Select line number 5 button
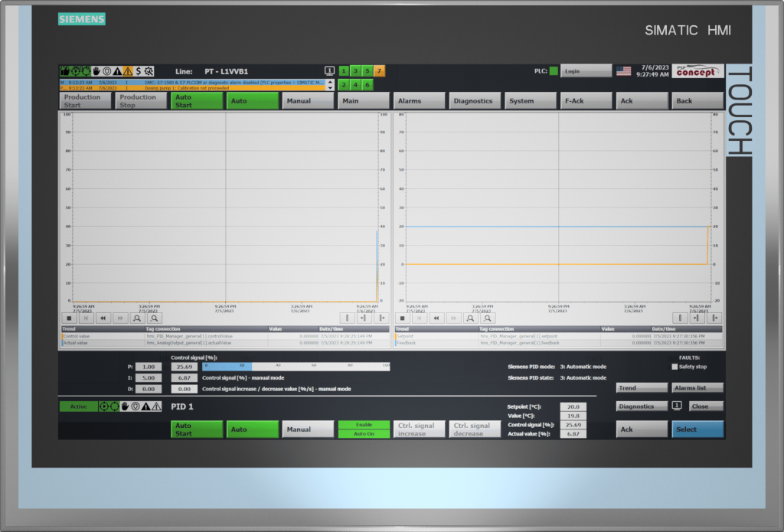The height and width of the screenshot is (532, 784). click(367, 71)
